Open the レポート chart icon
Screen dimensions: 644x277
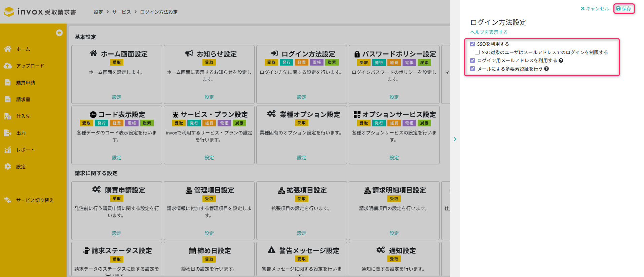pos(8,150)
